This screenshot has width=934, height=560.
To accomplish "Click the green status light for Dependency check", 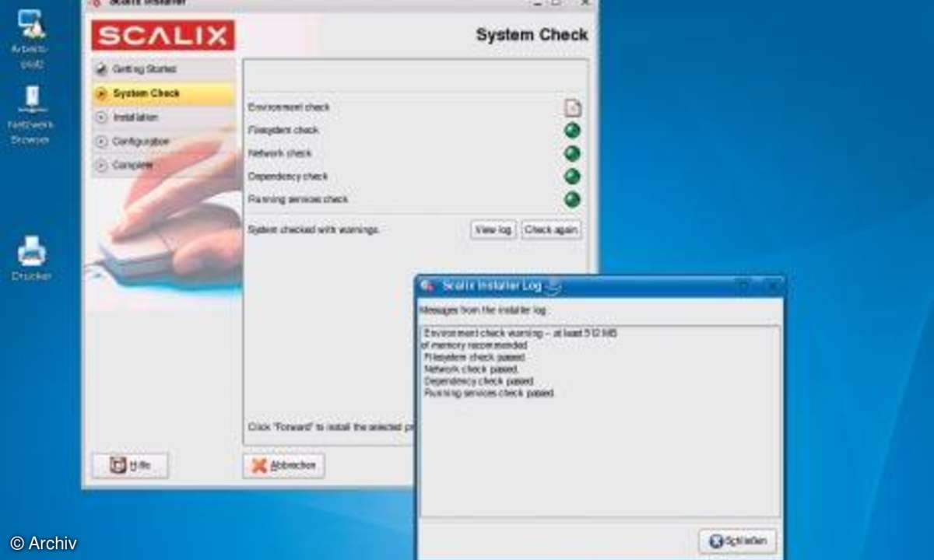I will (572, 177).
